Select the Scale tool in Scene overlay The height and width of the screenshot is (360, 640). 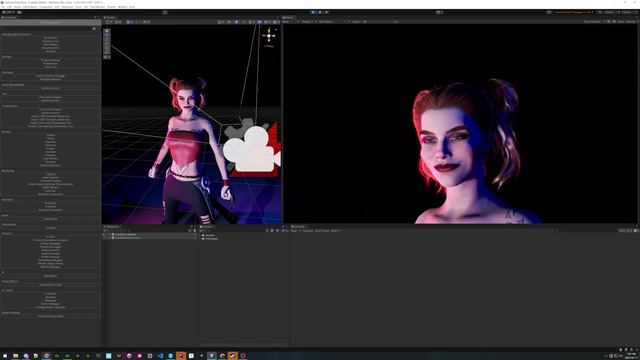tap(107, 44)
